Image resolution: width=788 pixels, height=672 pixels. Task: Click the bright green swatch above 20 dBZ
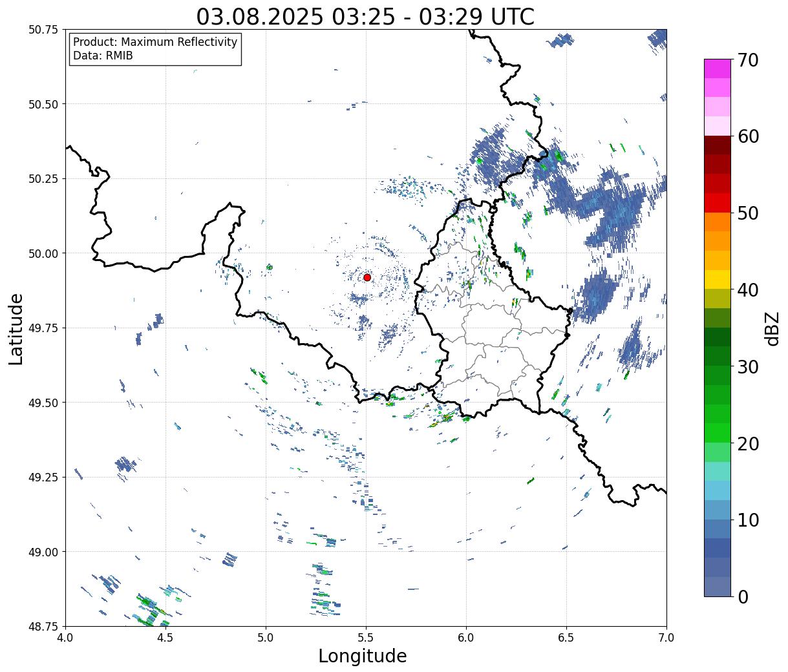click(x=718, y=433)
